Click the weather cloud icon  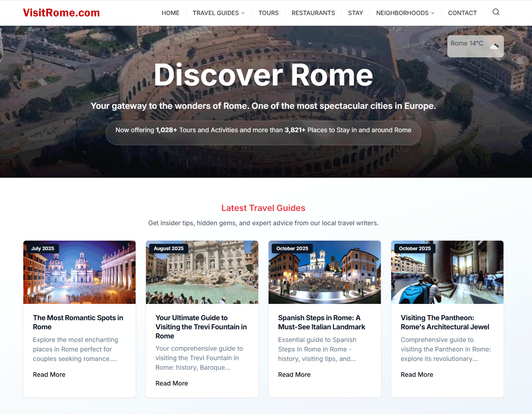[x=494, y=46]
